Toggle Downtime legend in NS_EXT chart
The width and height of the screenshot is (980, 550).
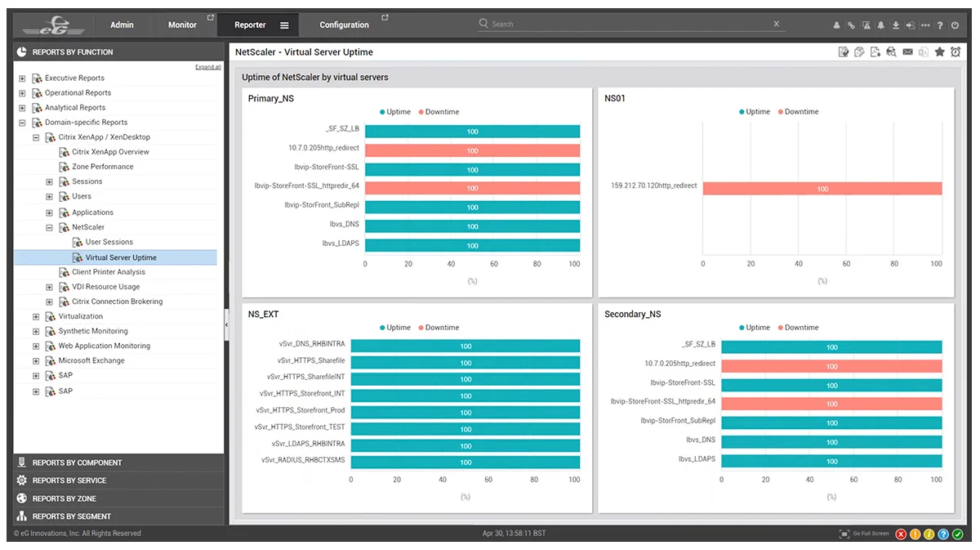pyautogui.click(x=439, y=328)
